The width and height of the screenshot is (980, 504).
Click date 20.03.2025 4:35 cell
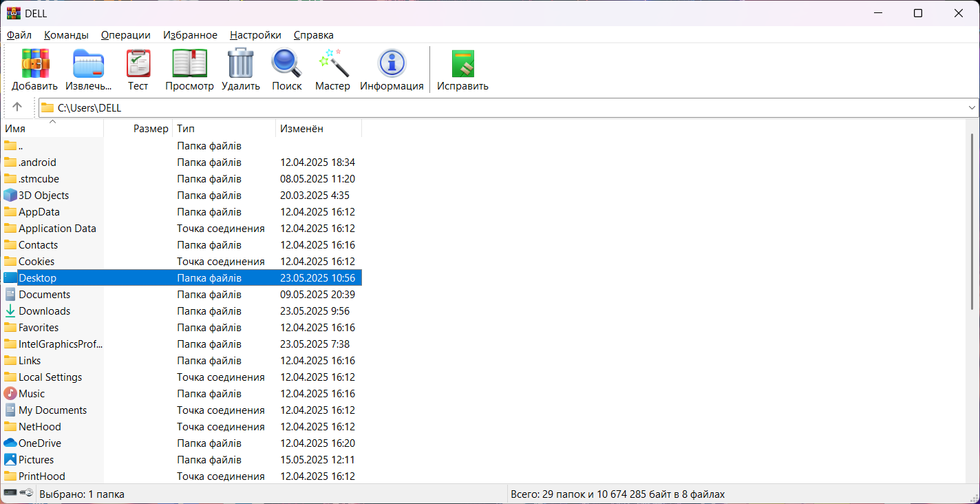(315, 196)
